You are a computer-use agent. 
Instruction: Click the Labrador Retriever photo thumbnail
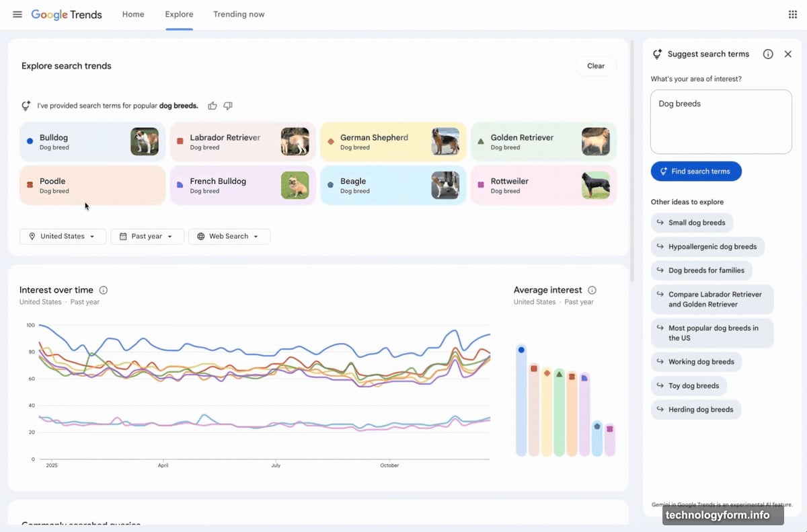pyautogui.click(x=295, y=142)
